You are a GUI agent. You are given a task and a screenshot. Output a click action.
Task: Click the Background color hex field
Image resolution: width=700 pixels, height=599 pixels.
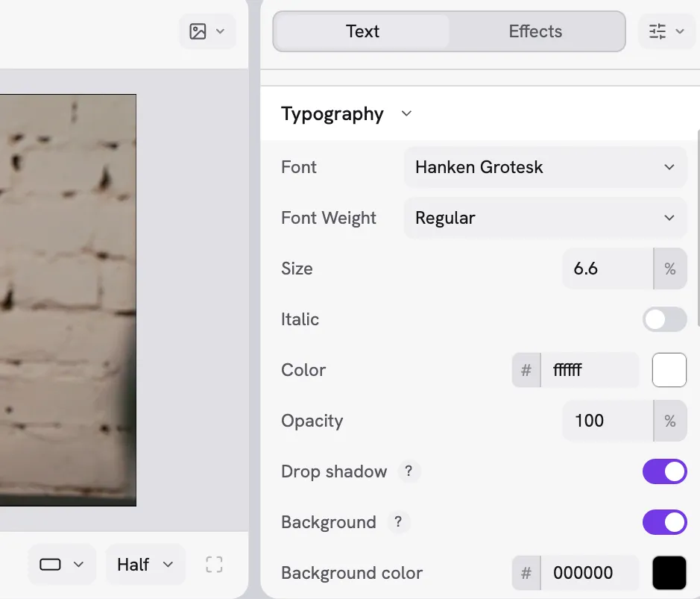(589, 573)
